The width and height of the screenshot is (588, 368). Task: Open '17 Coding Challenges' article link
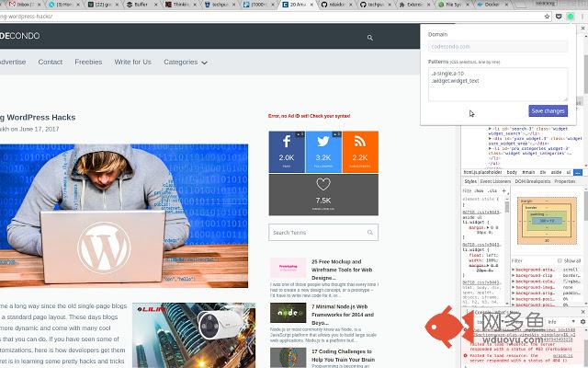(343, 355)
